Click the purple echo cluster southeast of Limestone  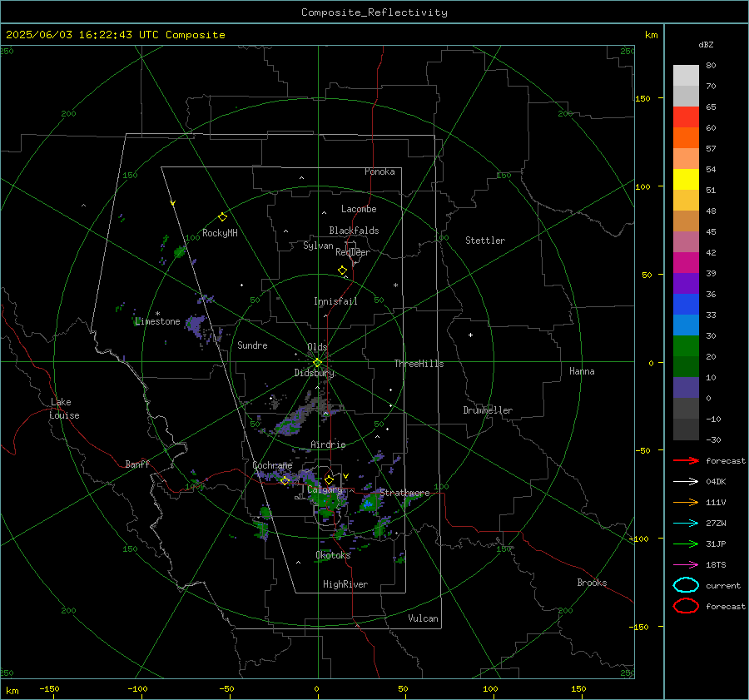(195, 325)
